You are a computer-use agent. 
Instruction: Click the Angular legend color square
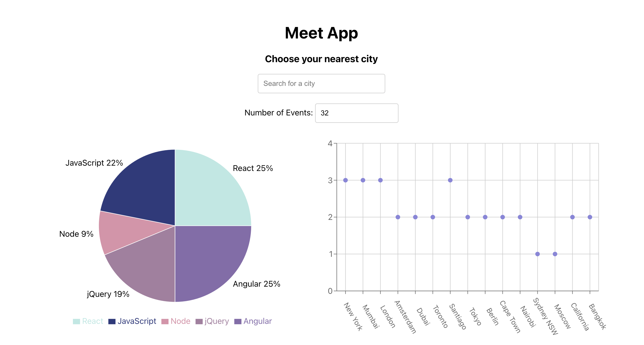(x=238, y=322)
